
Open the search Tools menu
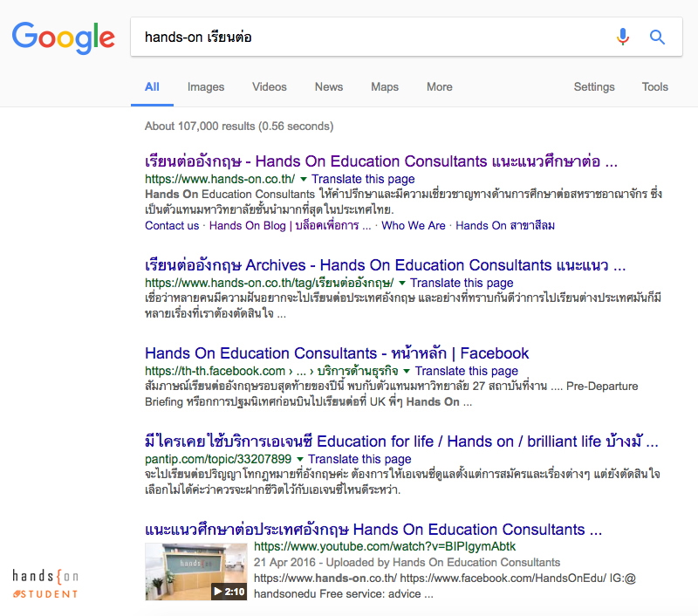click(x=655, y=86)
